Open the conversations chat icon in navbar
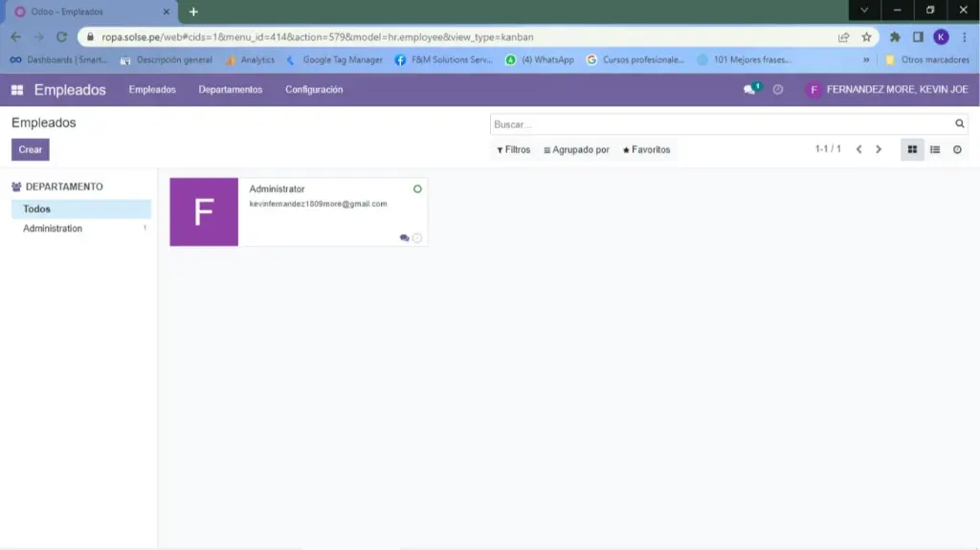 (x=750, y=90)
